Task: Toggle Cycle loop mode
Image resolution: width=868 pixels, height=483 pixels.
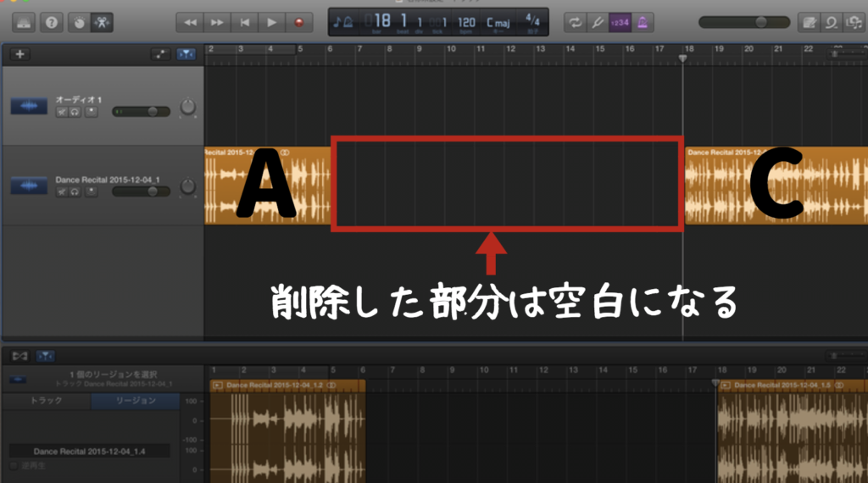Action: click(x=576, y=23)
